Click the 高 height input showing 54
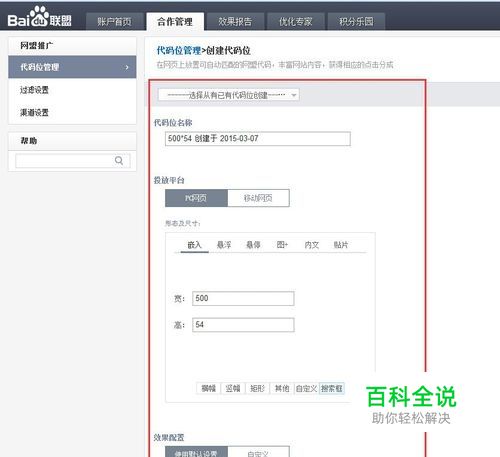 [243, 325]
